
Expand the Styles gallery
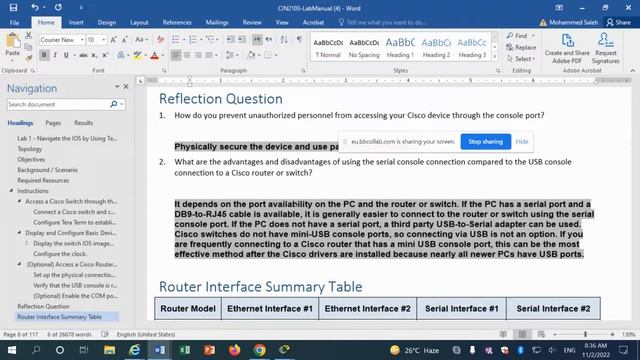point(495,57)
